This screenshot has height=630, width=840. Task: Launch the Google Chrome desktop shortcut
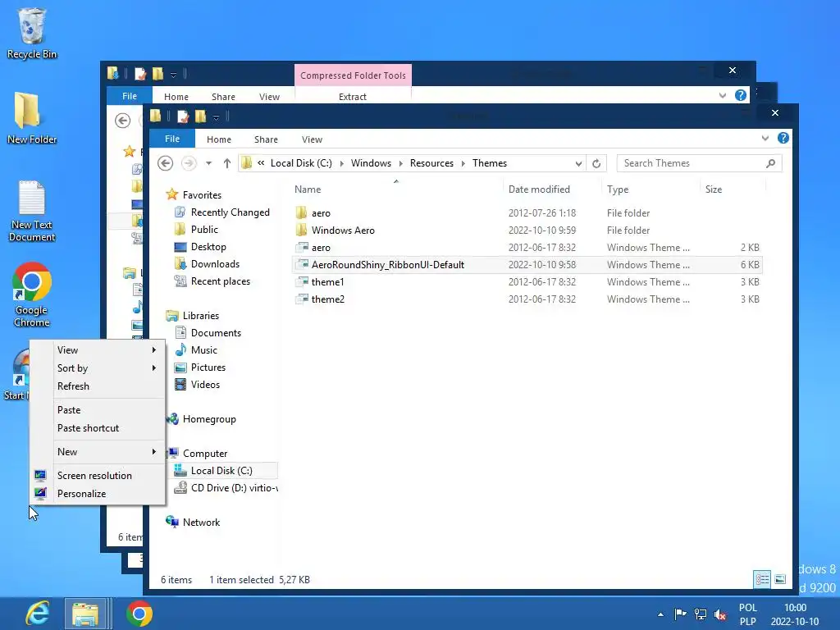[32, 294]
